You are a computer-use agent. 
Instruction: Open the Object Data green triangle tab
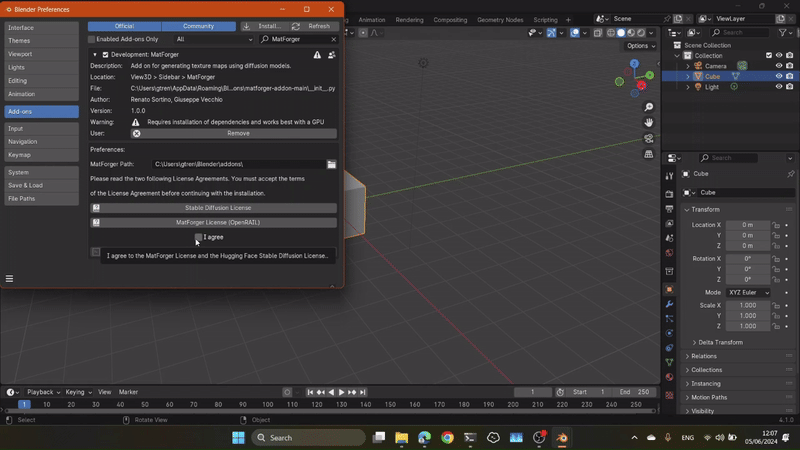coord(669,362)
